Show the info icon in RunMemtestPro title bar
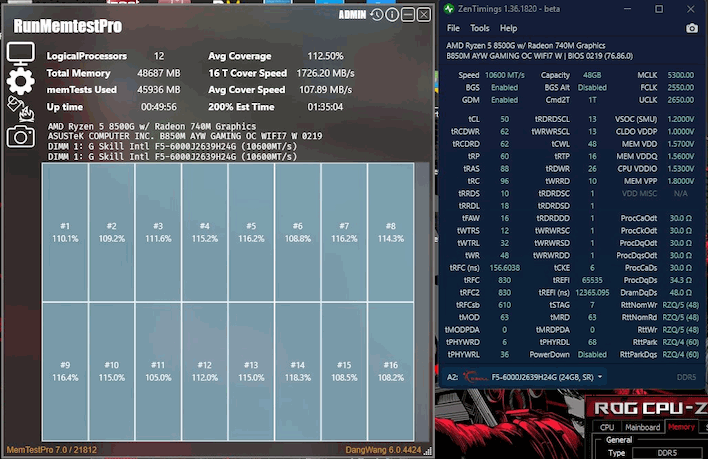 (x=392, y=15)
